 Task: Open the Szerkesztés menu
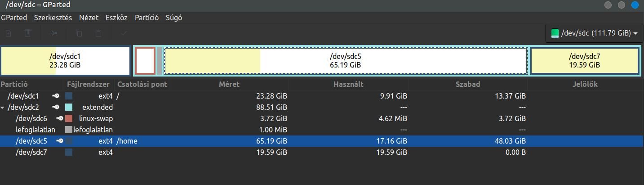point(53,18)
